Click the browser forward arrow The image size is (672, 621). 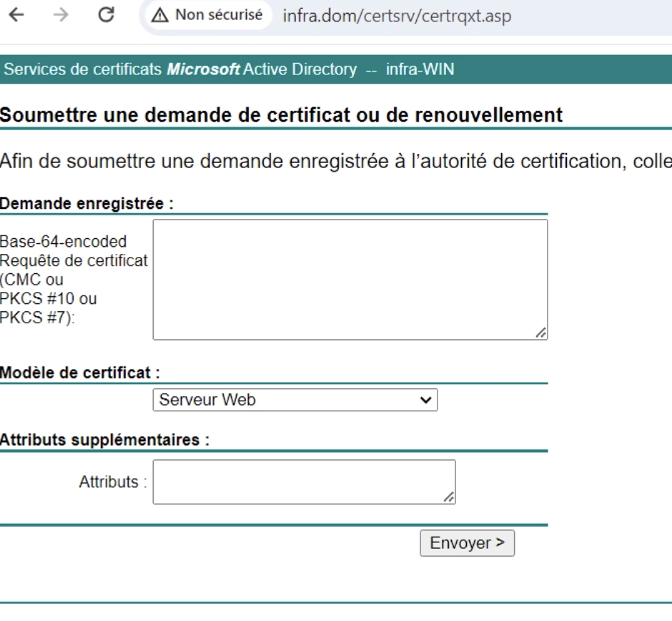(x=62, y=16)
